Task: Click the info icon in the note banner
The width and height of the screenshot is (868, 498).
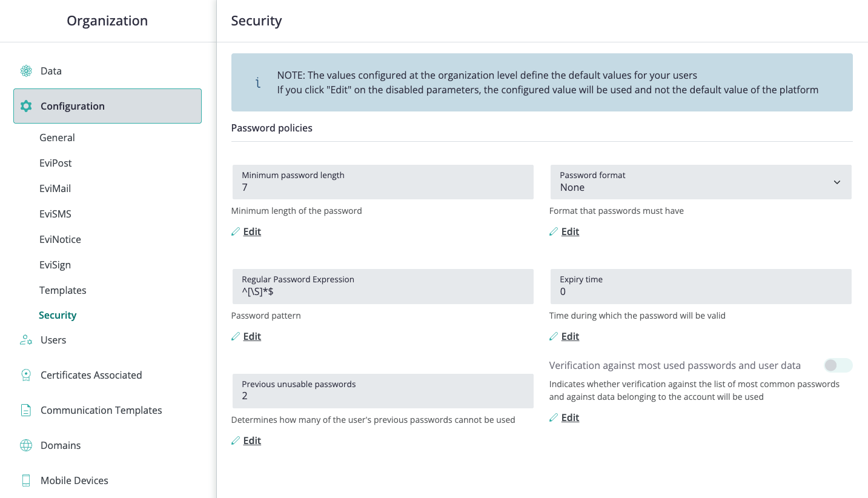Action: pyautogui.click(x=258, y=82)
